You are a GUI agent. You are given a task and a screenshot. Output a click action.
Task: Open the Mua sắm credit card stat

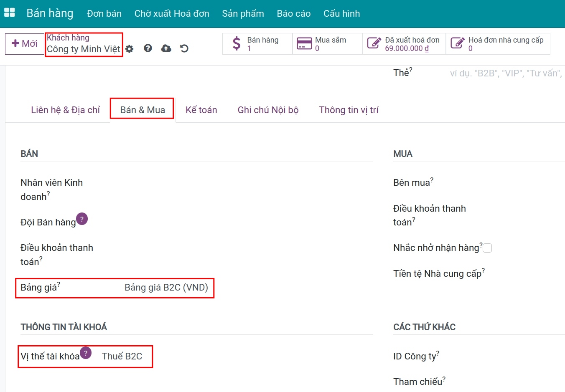coord(328,44)
